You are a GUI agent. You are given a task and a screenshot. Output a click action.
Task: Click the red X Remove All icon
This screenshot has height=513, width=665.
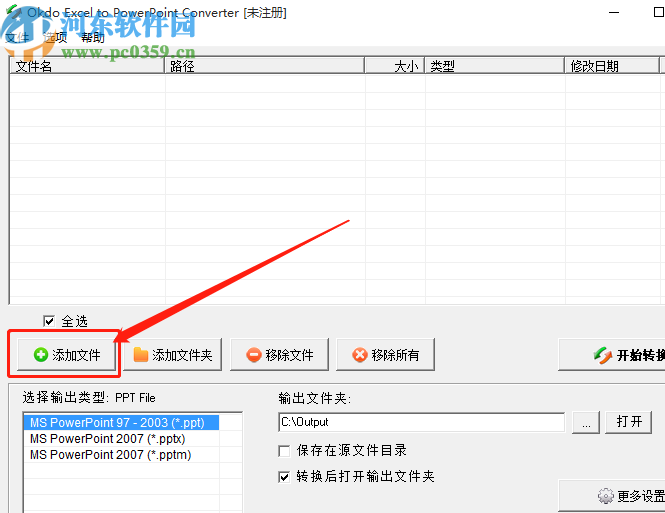click(x=360, y=354)
